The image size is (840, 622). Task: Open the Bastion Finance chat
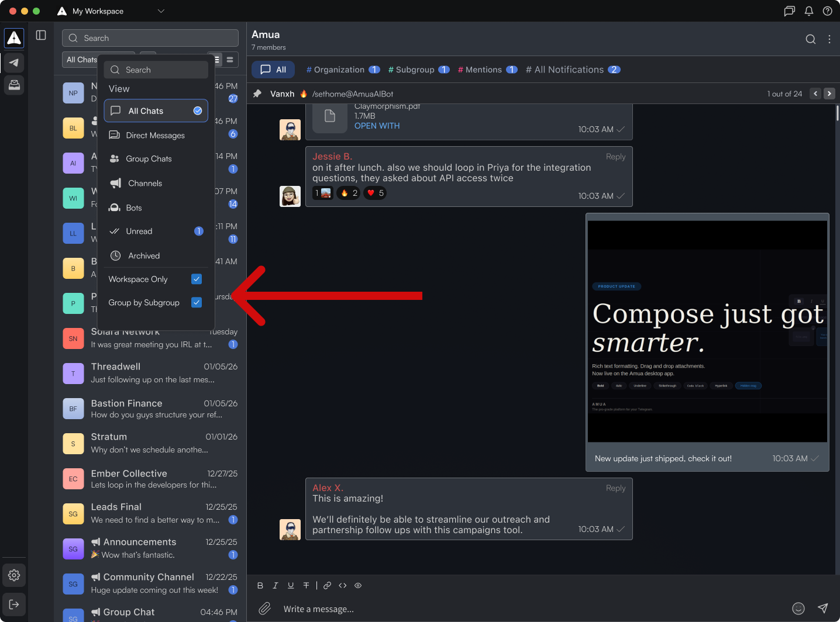pyautogui.click(x=150, y=409)
